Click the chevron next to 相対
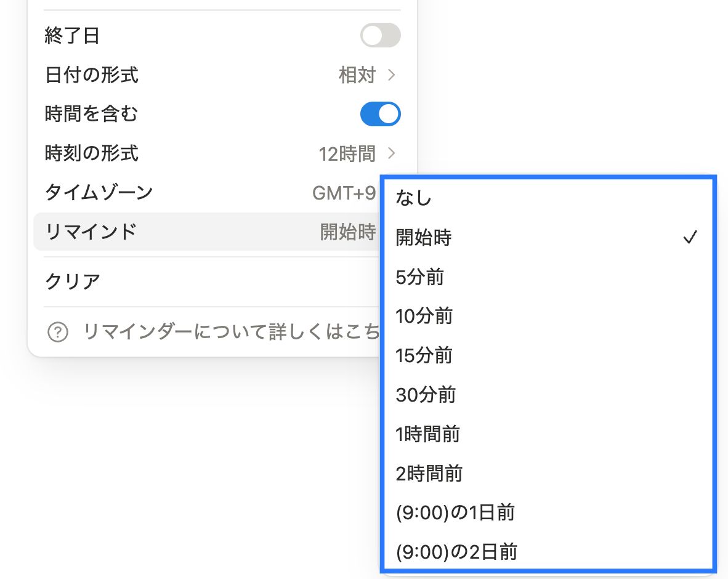The width and height of the screenshot is (728, 579). (x=392, y=75)
